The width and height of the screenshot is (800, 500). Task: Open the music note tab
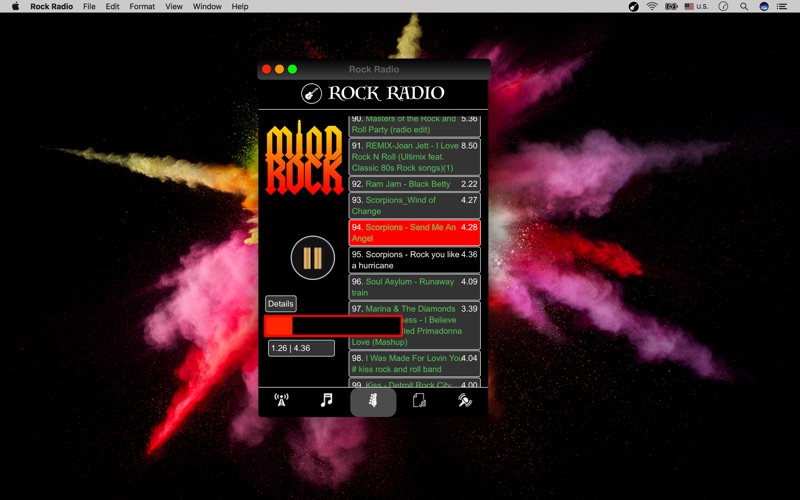[327, 401]
